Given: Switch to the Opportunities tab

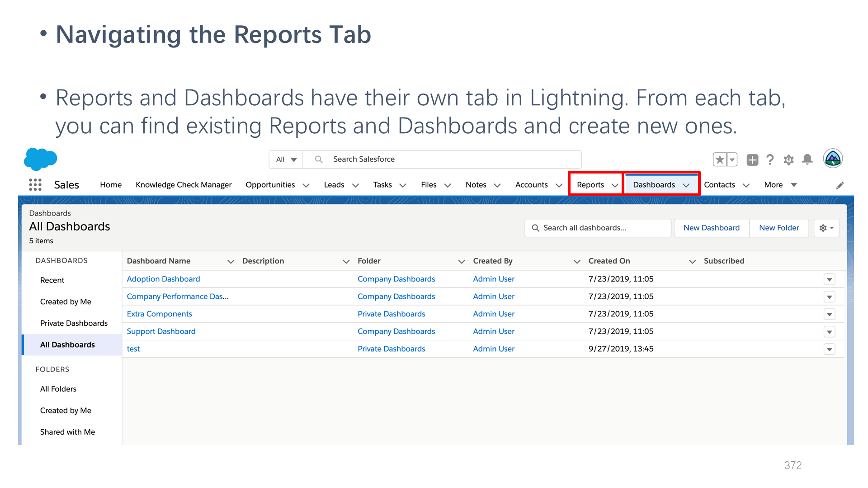Looking at the screenshot, I should click(270, 185).
